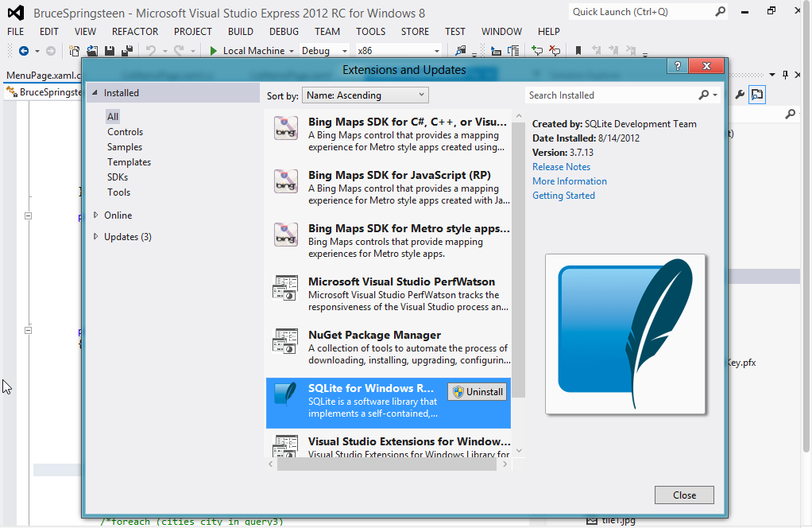Click the Bing Maps SDK for JavaScript icon
This screenshot has width=812, height=528.
286,181
